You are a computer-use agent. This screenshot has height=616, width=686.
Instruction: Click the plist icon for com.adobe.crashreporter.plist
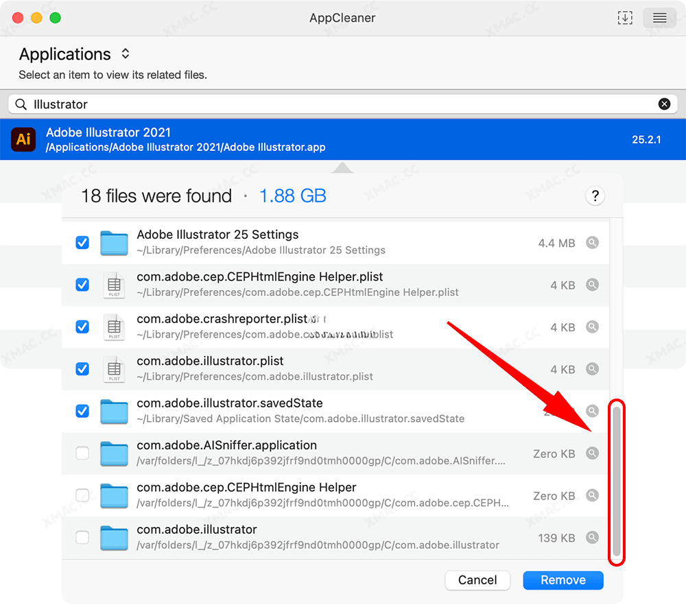click(114, 327)
